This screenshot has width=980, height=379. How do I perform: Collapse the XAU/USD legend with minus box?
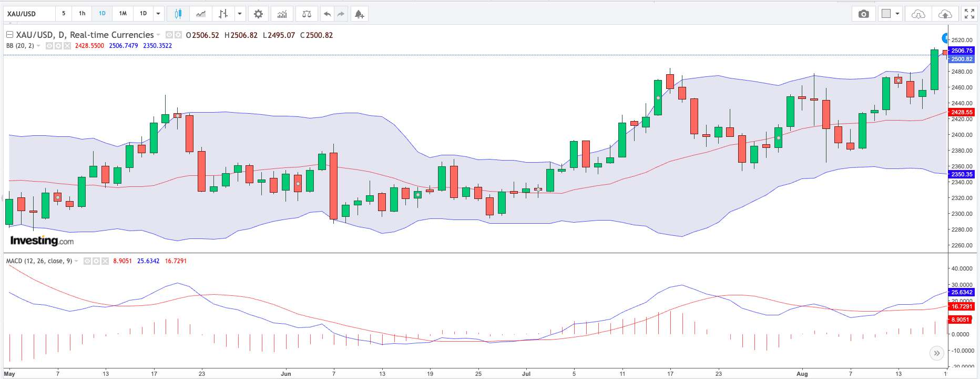pyautogui.click(x=9, y=35)
